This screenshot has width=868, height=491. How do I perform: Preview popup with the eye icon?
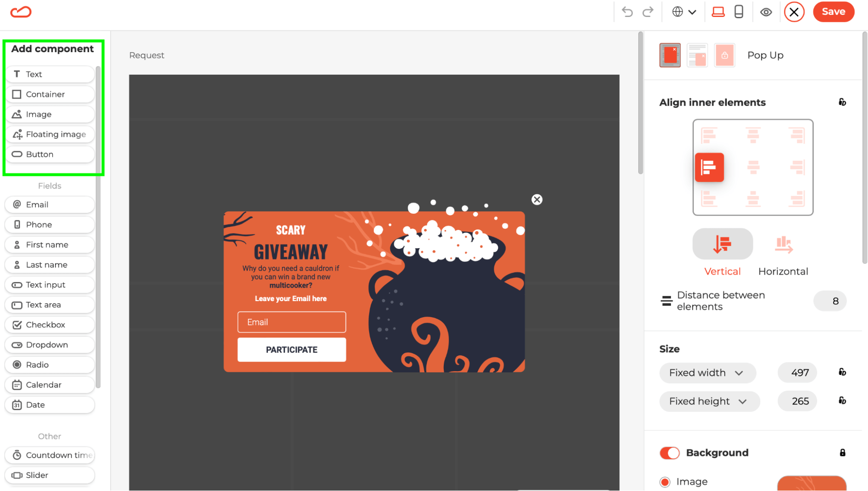766,12
